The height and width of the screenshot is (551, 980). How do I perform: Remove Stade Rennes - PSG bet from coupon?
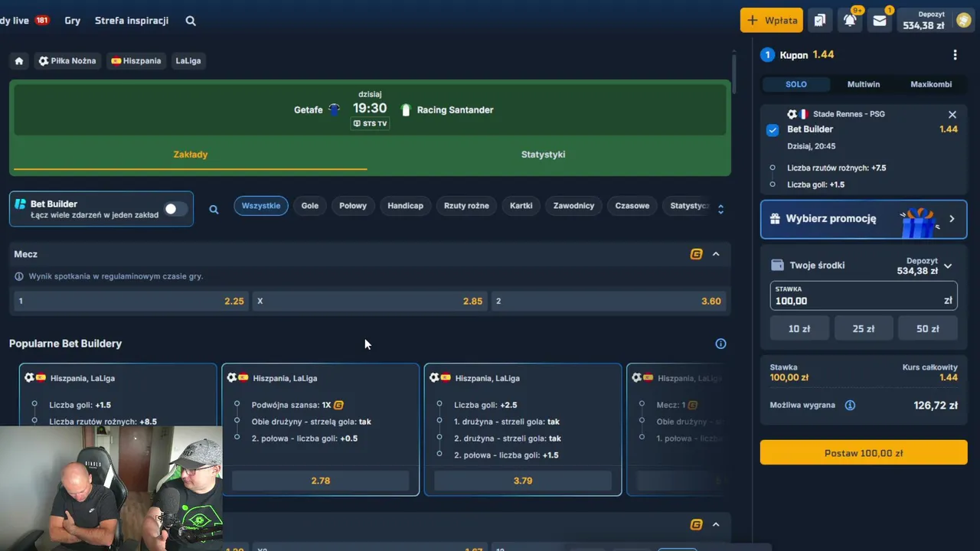952,115
